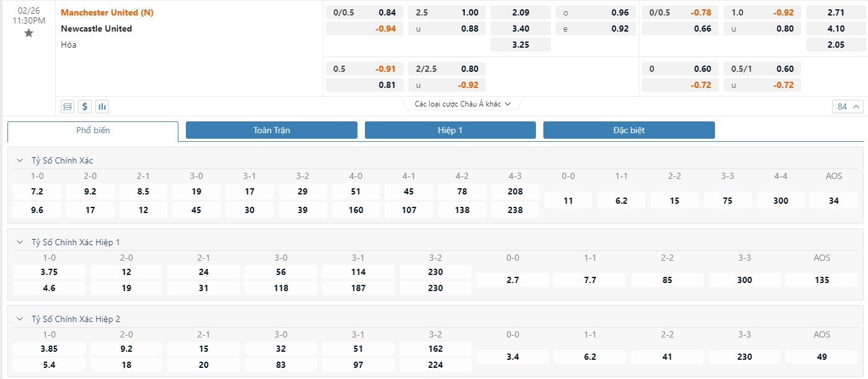Select the 'Phổ biến' tab
The image size is (868, 379).
click(93, 131)
